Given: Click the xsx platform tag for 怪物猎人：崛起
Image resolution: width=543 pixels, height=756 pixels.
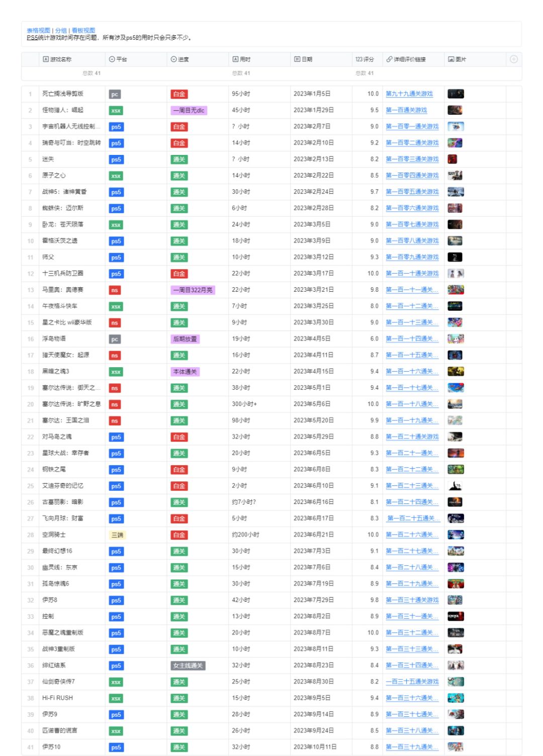Looking at the screenshot, I should pyautogui.click(x=116, y=111).
